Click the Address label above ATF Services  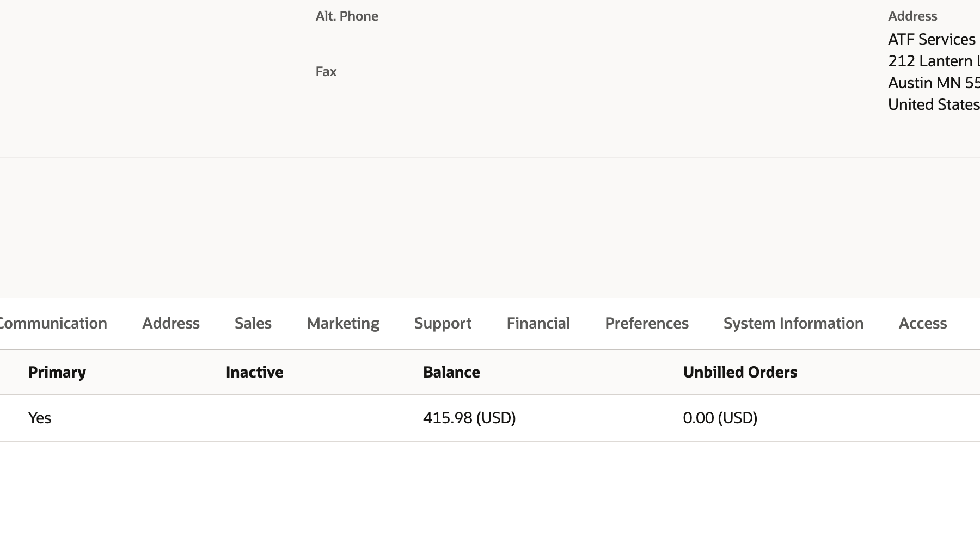click(x=912, y=16)
